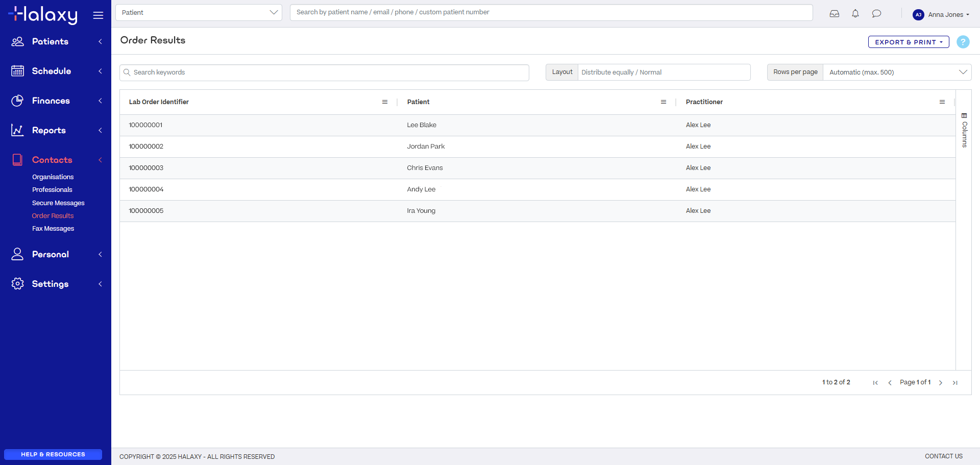Click Help & Resources button

53,454
